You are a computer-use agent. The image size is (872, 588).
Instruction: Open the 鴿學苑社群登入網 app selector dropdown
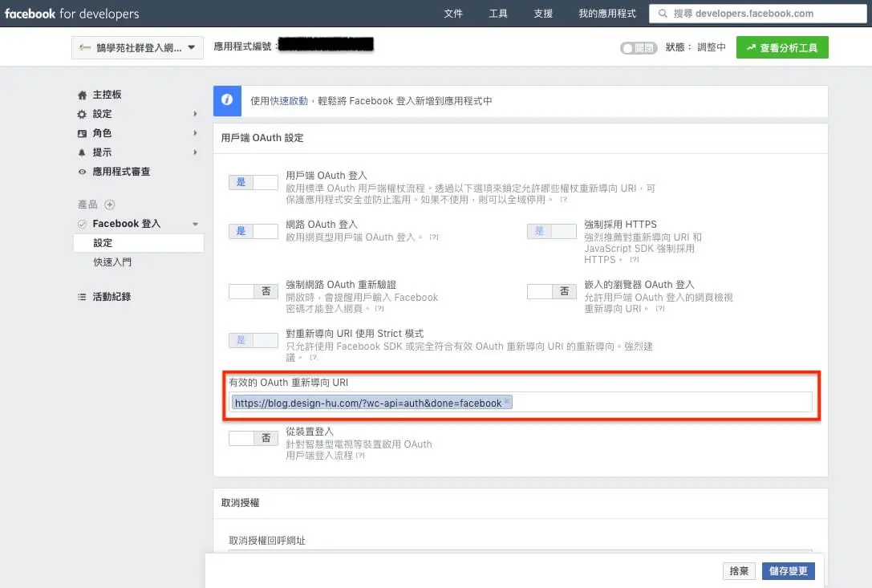point(137,48)
